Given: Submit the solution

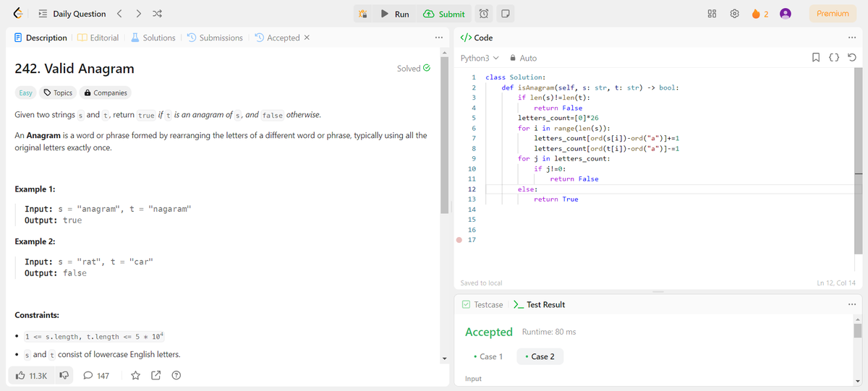Looking at the screenshot, I should [444, 14].
